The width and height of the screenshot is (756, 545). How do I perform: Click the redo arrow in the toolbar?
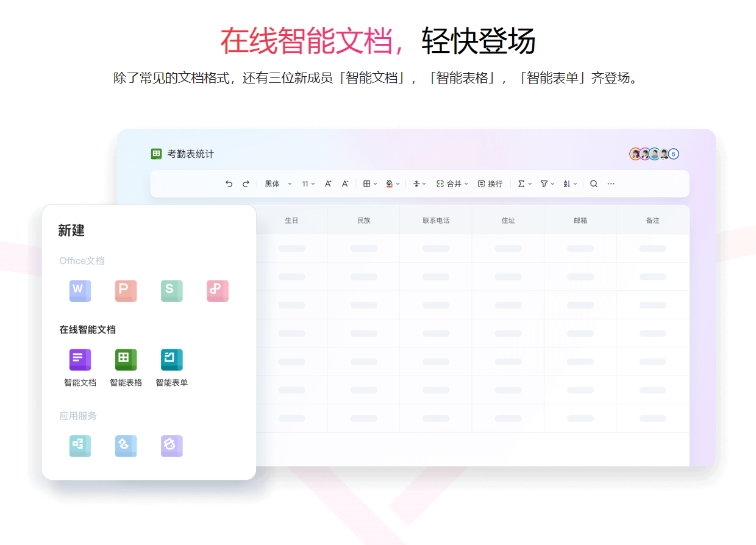(244, 183)
